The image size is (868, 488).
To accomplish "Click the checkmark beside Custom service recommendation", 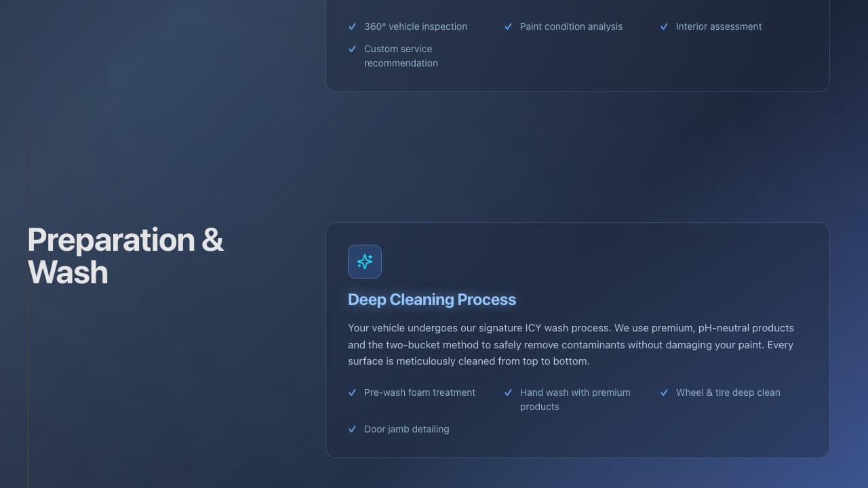I will click(353, 49).
